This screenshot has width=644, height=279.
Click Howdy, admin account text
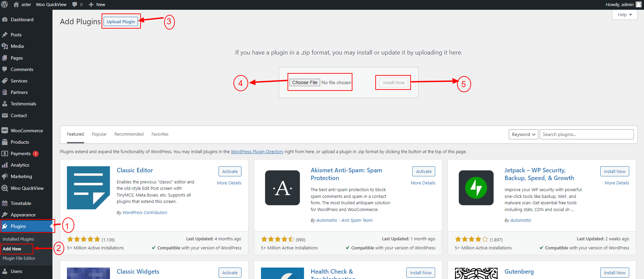coord(619,4)
